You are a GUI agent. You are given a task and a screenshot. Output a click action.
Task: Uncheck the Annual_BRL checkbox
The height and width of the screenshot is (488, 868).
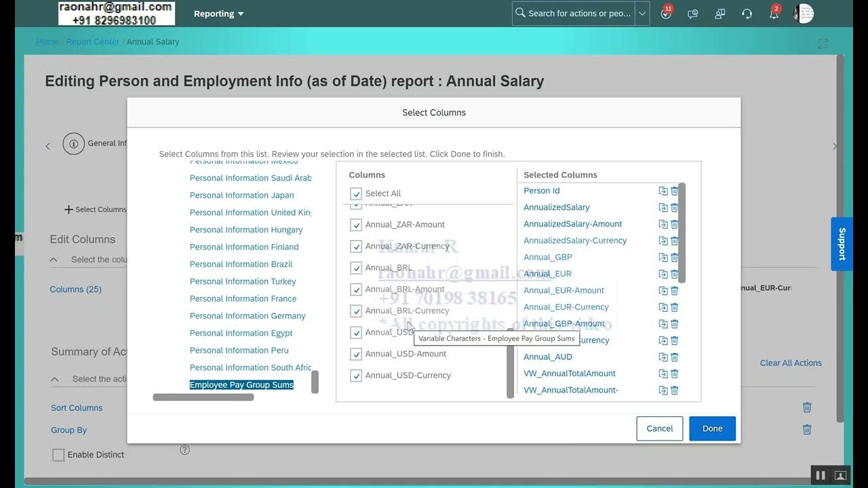356,268
